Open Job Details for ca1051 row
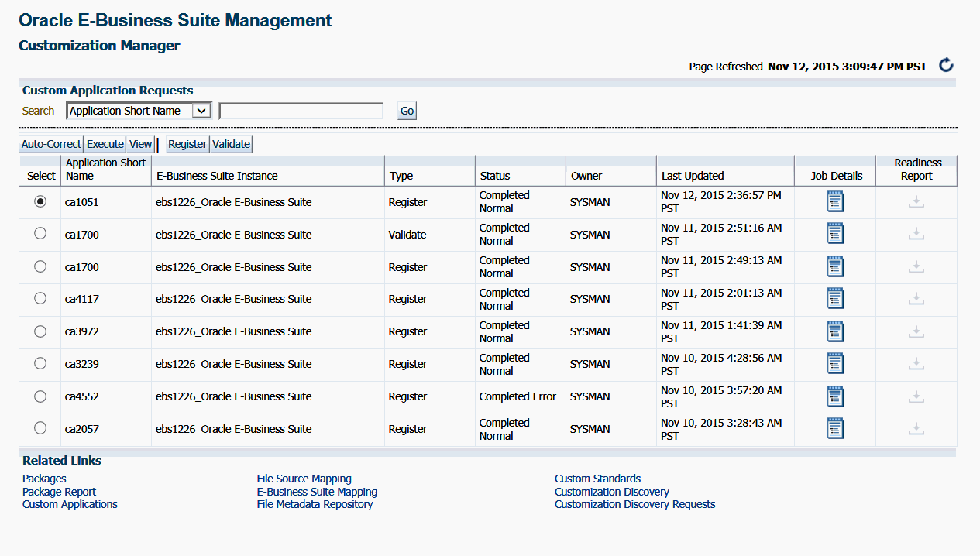Image resolution: width=980 pixels, height=556 pixels. 835,201
